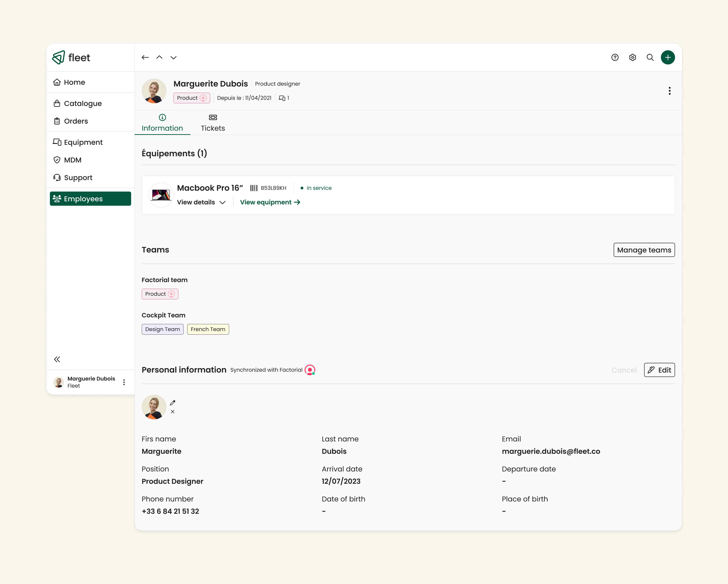The width and height of the screenshot is (728, 584).
Task: Open settings via the gear icon
Action: [x=632, y=57]
